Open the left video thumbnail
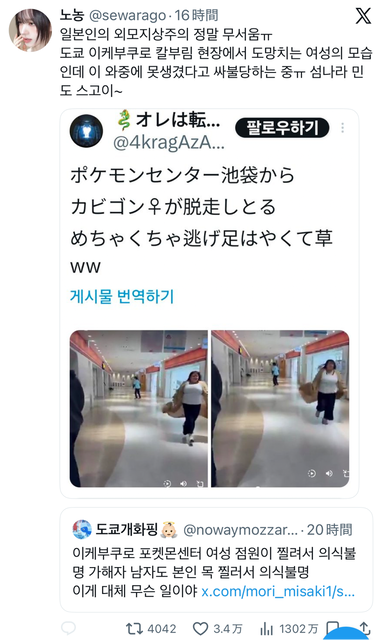The height and width of the screenshot is (640, 382). click(139, 409)
